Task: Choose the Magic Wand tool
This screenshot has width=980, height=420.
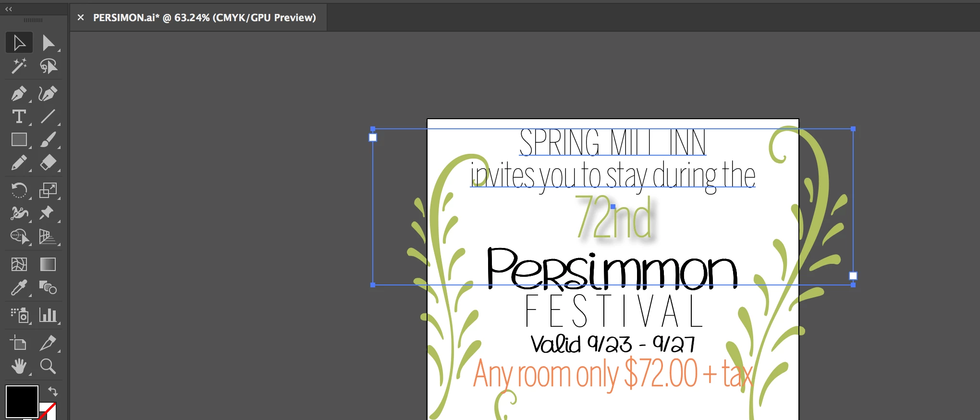Action: tap(19, 66)
